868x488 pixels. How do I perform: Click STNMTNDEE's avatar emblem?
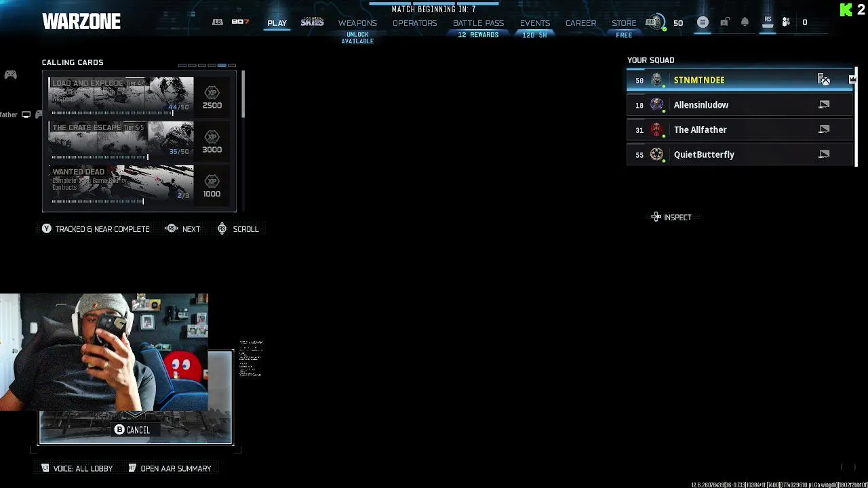click(x=656, y=80)
